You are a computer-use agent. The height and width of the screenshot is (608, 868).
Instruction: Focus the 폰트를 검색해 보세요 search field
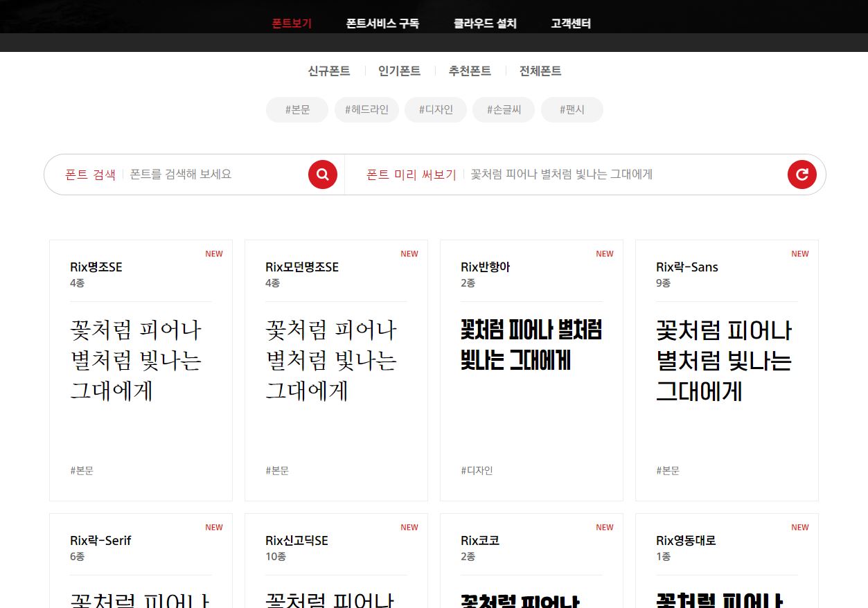[x=216, y=175]
